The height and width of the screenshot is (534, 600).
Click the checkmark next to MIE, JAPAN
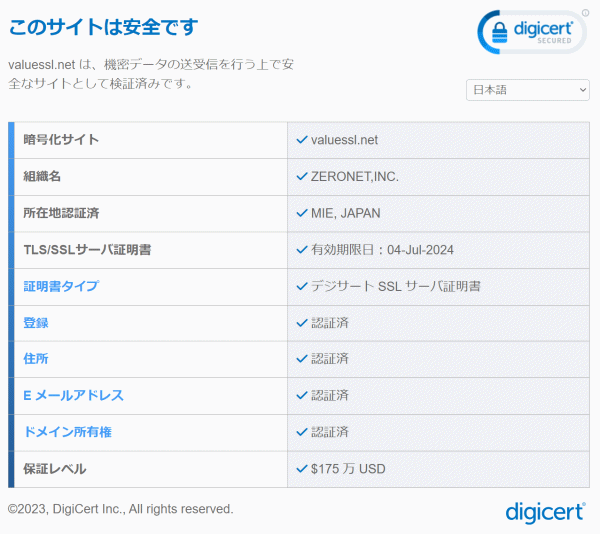click(x=302, y=213)
